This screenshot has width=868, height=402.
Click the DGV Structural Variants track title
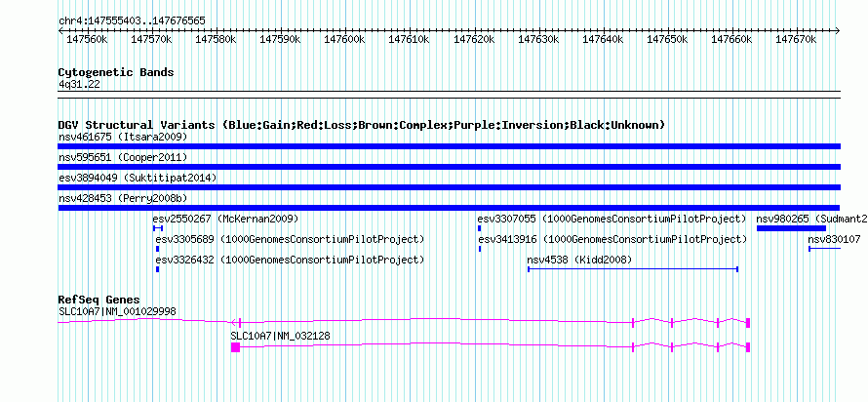362,125
